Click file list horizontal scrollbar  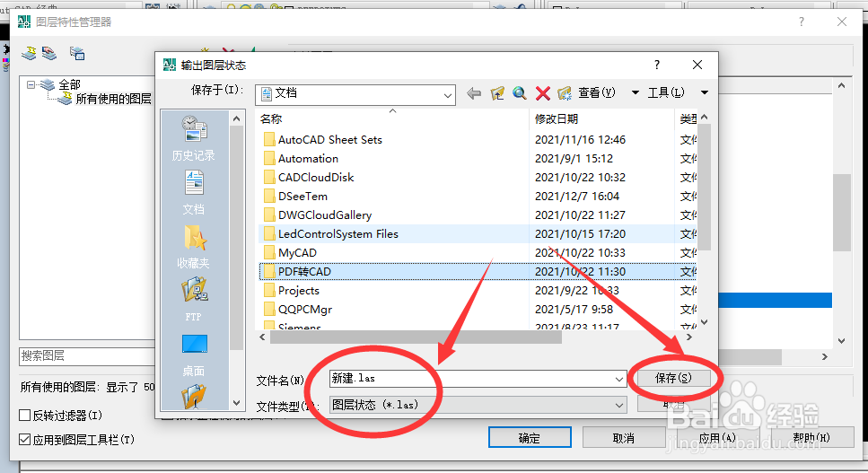[x=416, y=337]
